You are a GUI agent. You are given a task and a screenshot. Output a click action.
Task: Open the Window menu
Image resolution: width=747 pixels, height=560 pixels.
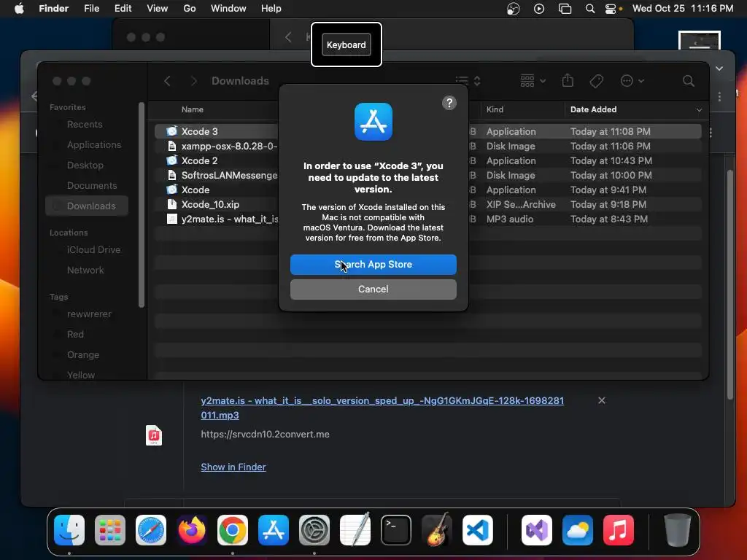pos(228,9)
